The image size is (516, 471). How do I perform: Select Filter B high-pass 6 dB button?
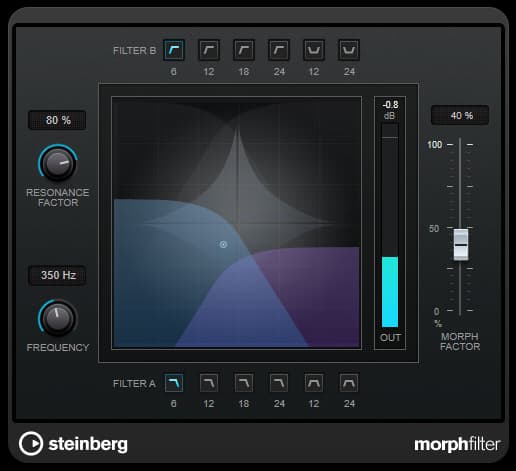pyautogui.click(x=174, y=50)
